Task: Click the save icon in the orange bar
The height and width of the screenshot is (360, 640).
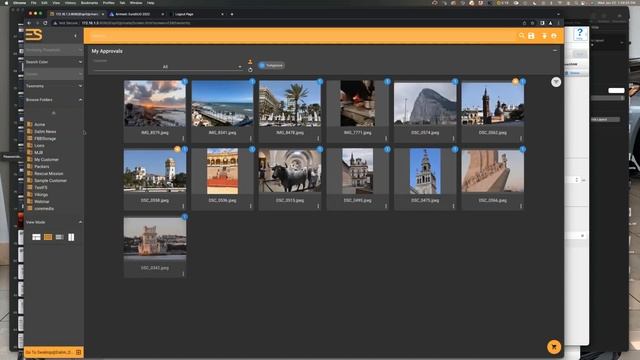Action: (531, 36)
